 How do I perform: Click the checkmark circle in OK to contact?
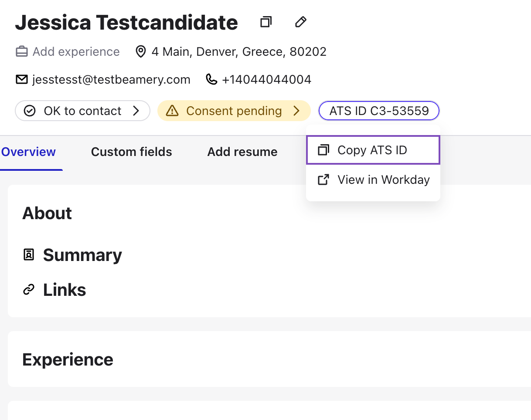point(30,111)
